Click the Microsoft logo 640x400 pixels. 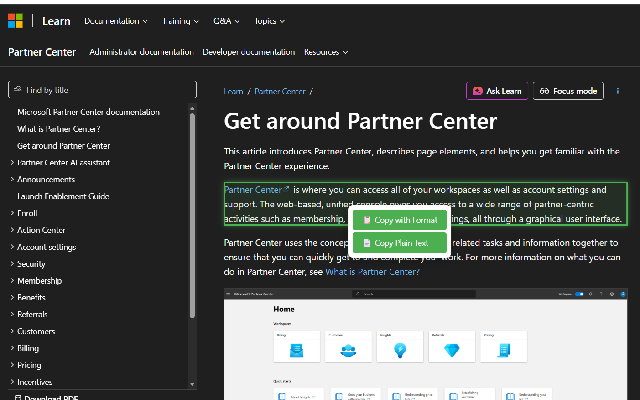click(x=16, y=21)
